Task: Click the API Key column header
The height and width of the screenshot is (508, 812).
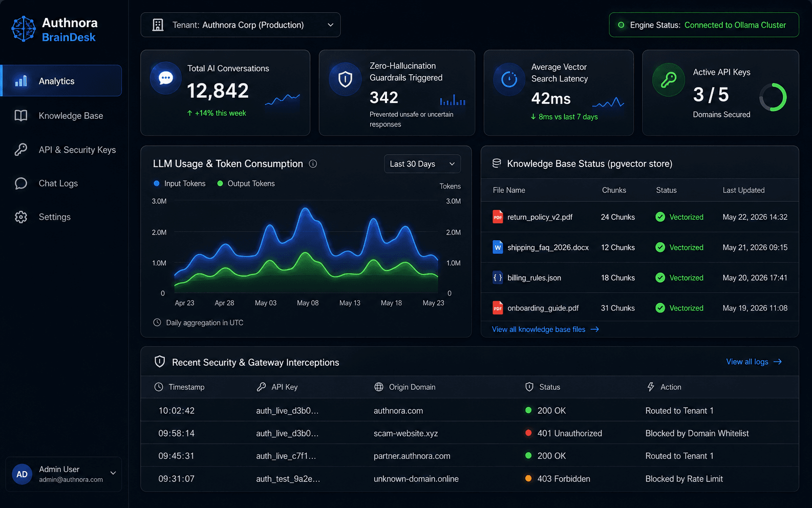Action: (x=285, y=387)
